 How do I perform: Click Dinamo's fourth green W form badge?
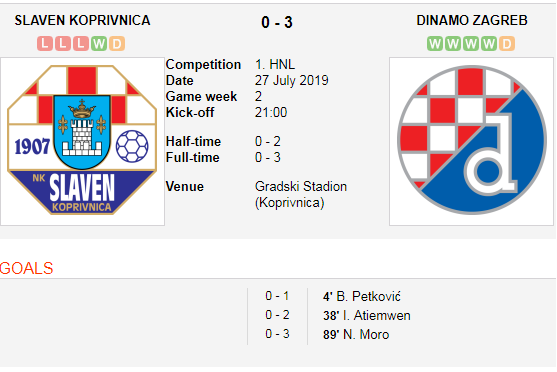[x=489, y=44]
